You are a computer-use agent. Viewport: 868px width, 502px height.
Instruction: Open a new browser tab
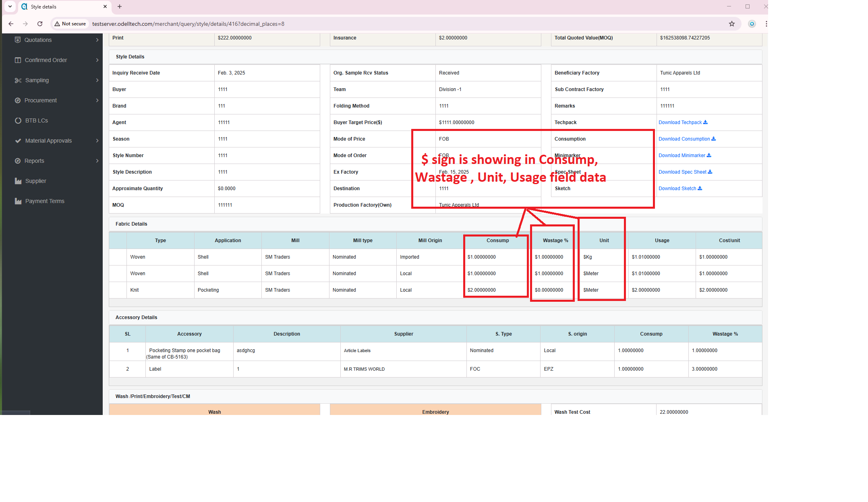(x=120, y=6)
